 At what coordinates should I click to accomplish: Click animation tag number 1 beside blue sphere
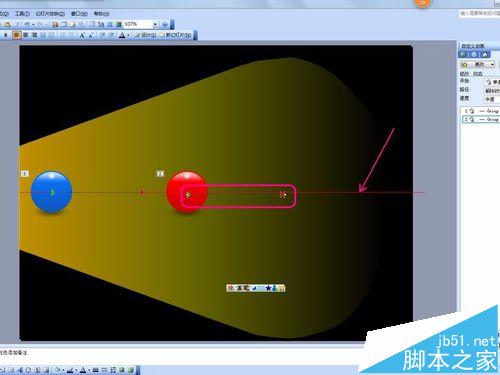25,174
